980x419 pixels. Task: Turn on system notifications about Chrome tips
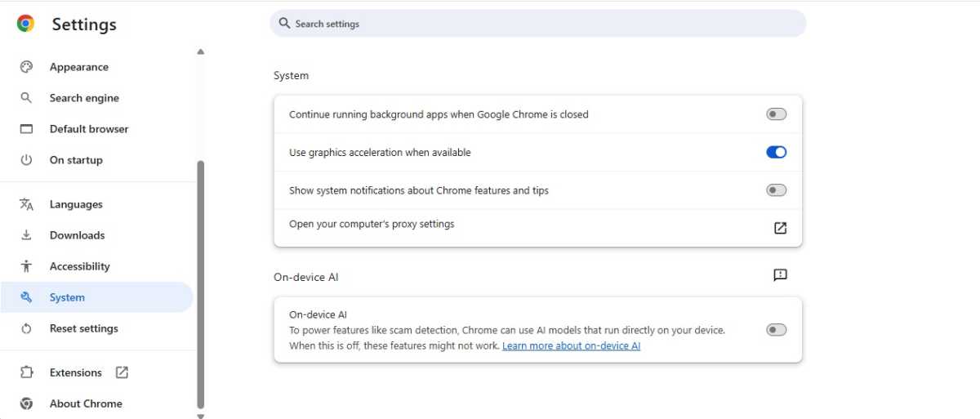[776, 190]
